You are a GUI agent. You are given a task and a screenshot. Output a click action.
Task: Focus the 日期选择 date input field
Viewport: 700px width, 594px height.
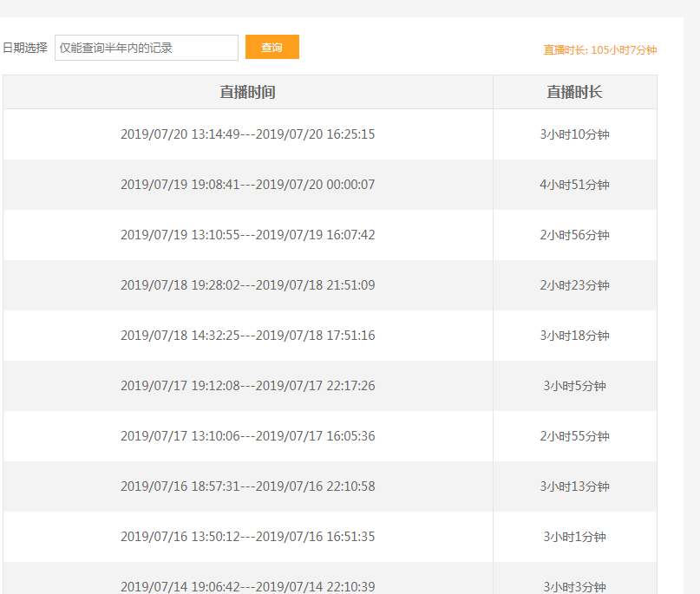pos(147,48)
